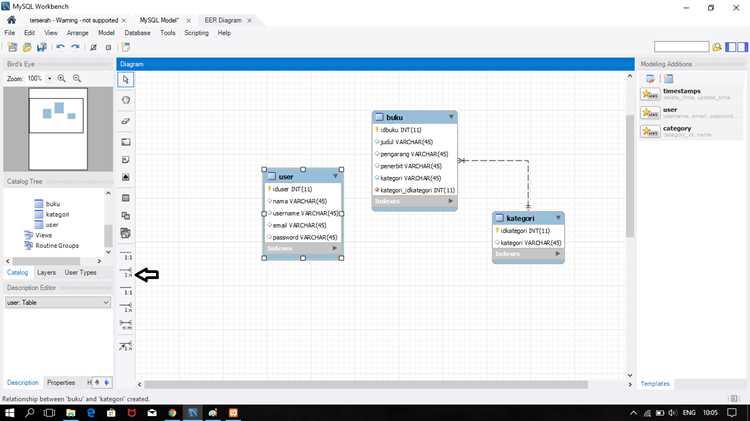Open the Arrange menu
Image resolution: width=750 pixels, height=421 pixels.
click(77, 33)
